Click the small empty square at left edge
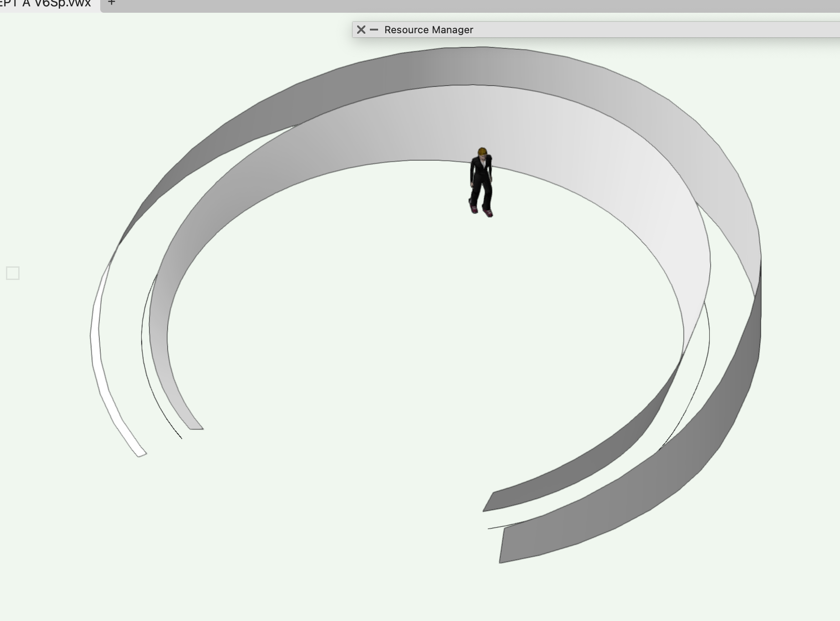Image resolution: width=840 pixels, height=621 pixels. pyautogui.click(x=13, y=273)
